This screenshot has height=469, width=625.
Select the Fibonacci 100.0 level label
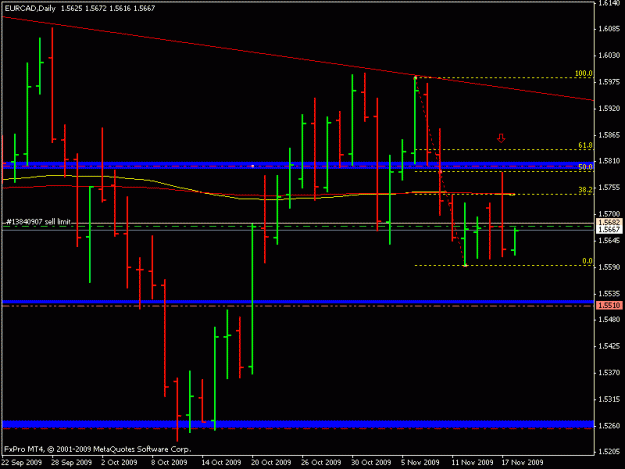(584, 73)
